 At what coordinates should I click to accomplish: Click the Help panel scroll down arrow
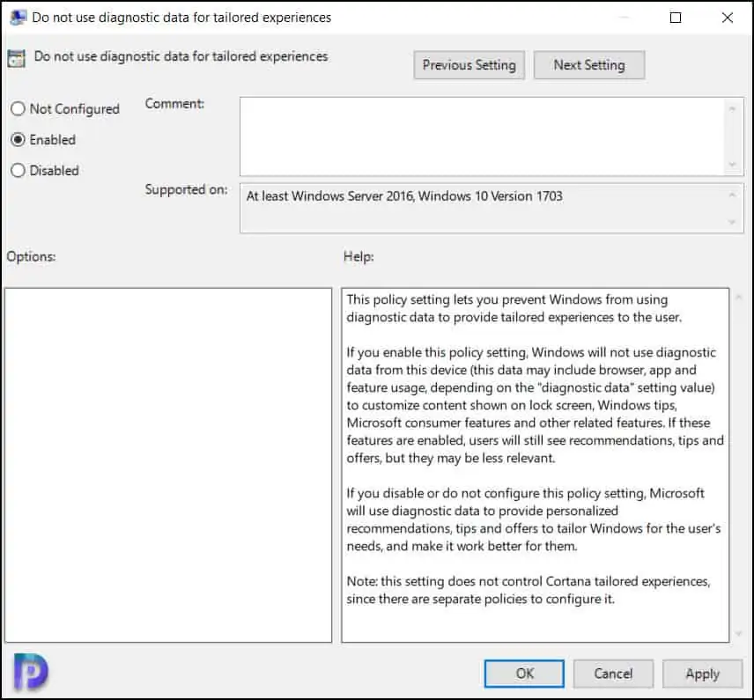(x=739, y=634)
